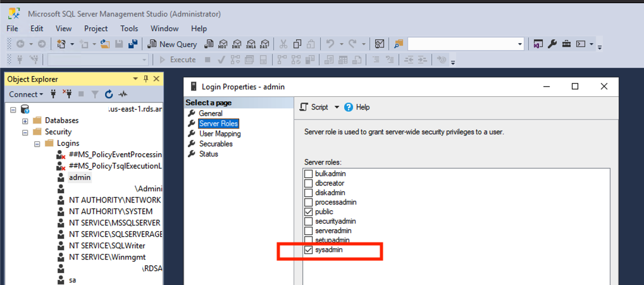Viewport: 644px width, 285px height.
Task: Click the Activity Monitor icon
Action: 380,44
